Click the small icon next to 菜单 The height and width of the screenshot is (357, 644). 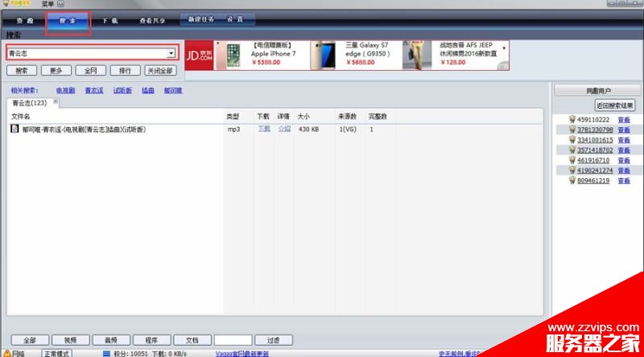click(x=61, y=4)
